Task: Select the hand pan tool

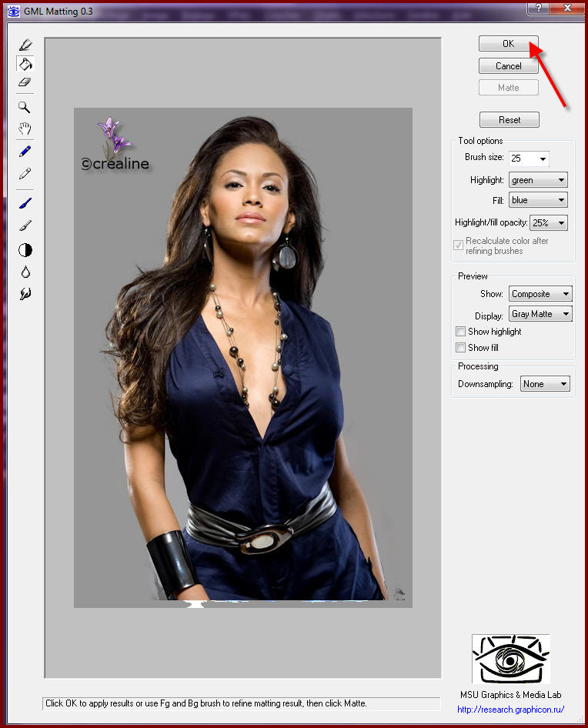Action: click(25, 128)
